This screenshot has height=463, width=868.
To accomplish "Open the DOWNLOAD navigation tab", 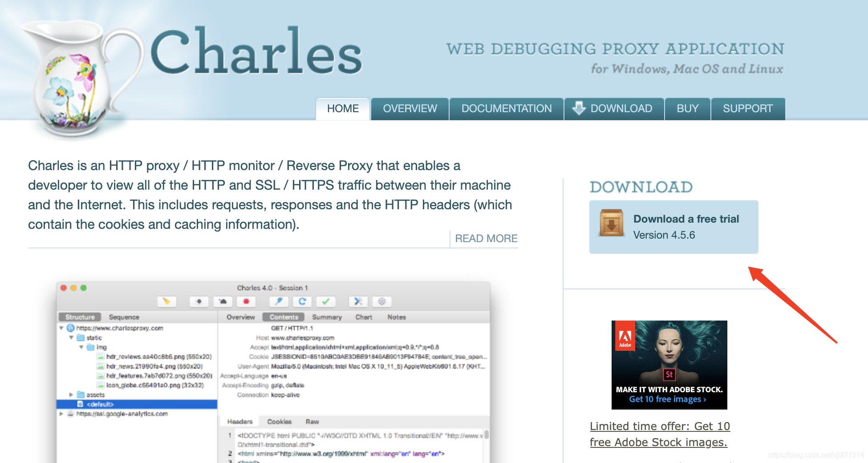I will (614, 109).
